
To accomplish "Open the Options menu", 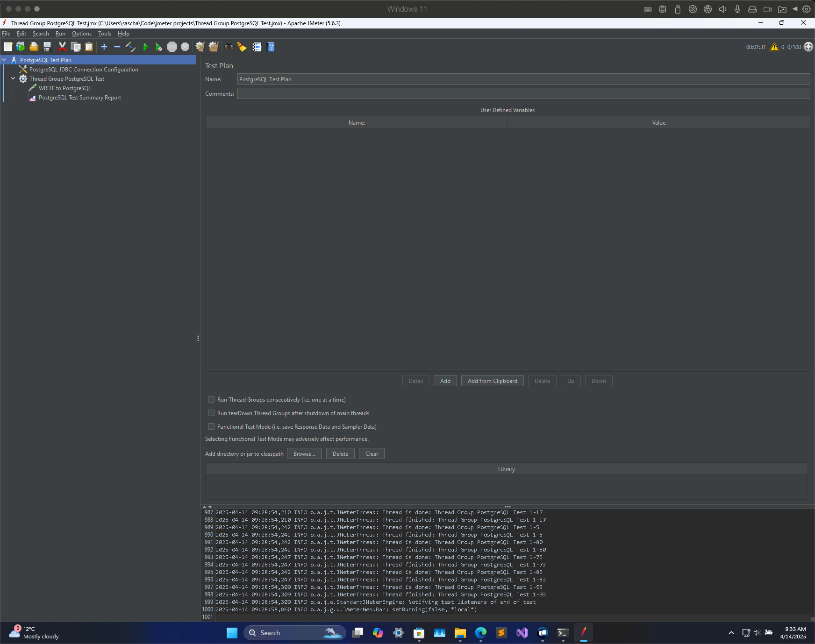I will tap(82, 34).
